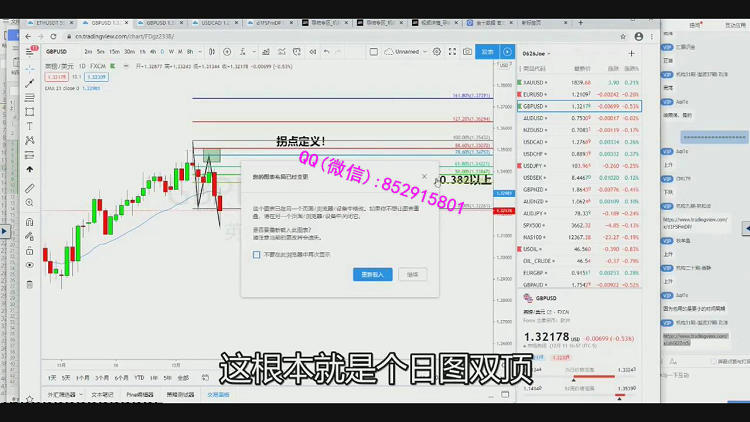Viewport: 750px width, 422px height.
Task: Click the magnifier zoom-in tool
Action: [29, 203]
